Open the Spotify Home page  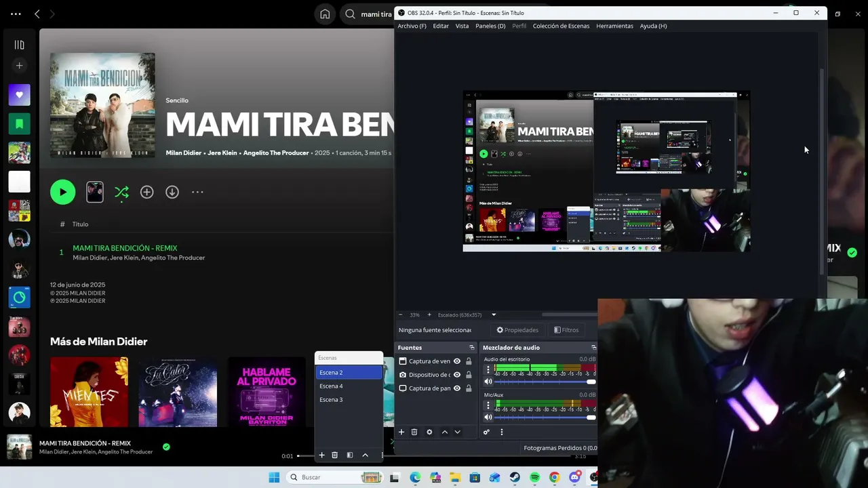325,14
